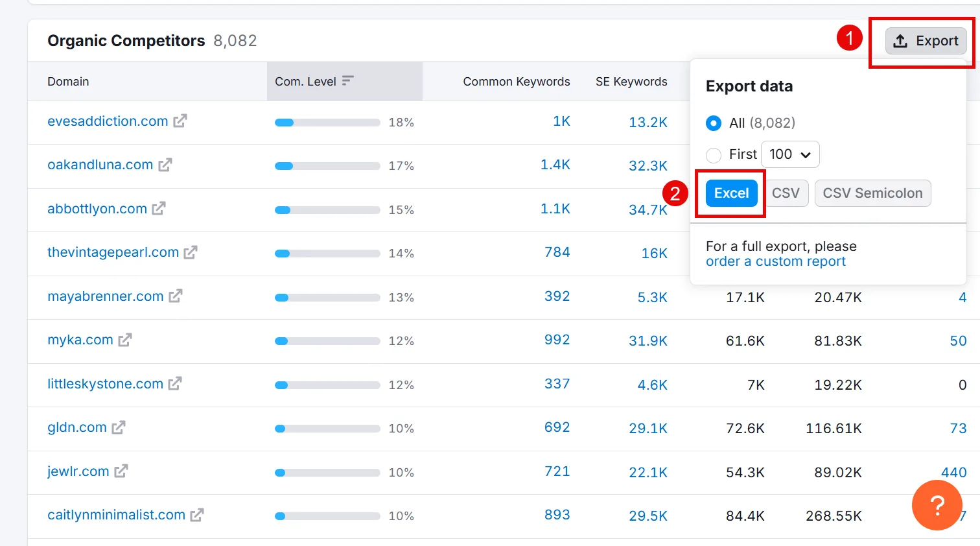Open the evesaddiction.com domain link
Screen dimensions: 980x546
tap(108, 121)
